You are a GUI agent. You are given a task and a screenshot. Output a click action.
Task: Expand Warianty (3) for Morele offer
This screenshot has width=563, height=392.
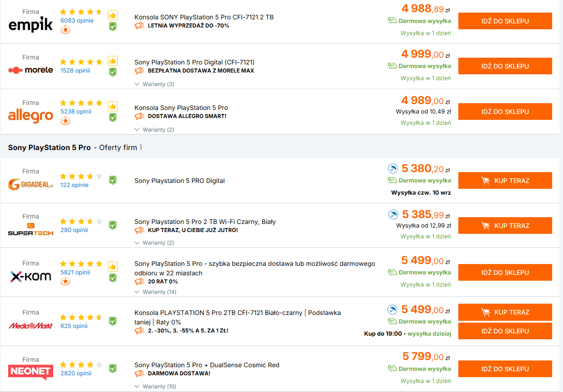[154, 84]
